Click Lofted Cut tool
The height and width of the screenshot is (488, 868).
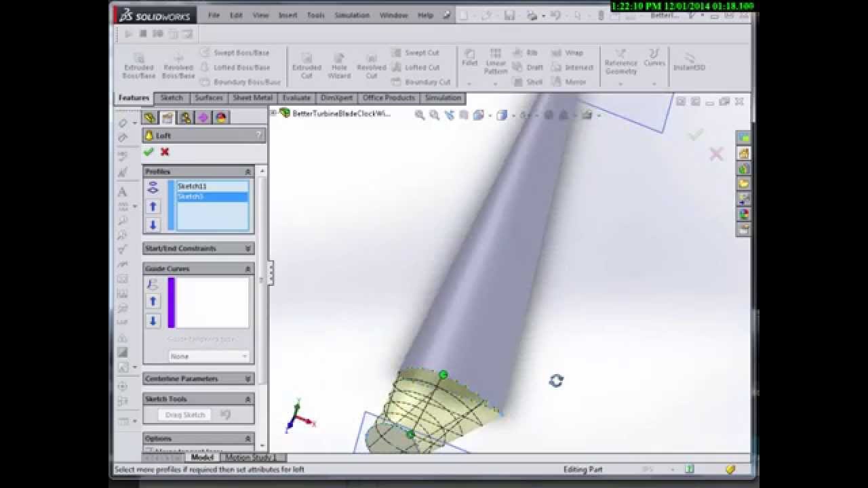416,67
